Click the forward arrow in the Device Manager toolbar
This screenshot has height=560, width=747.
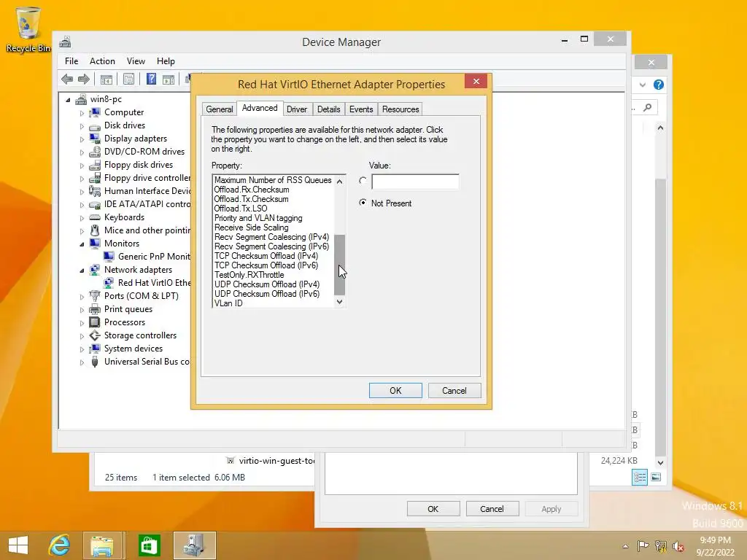pyautogui.click(x=83, y=79)
